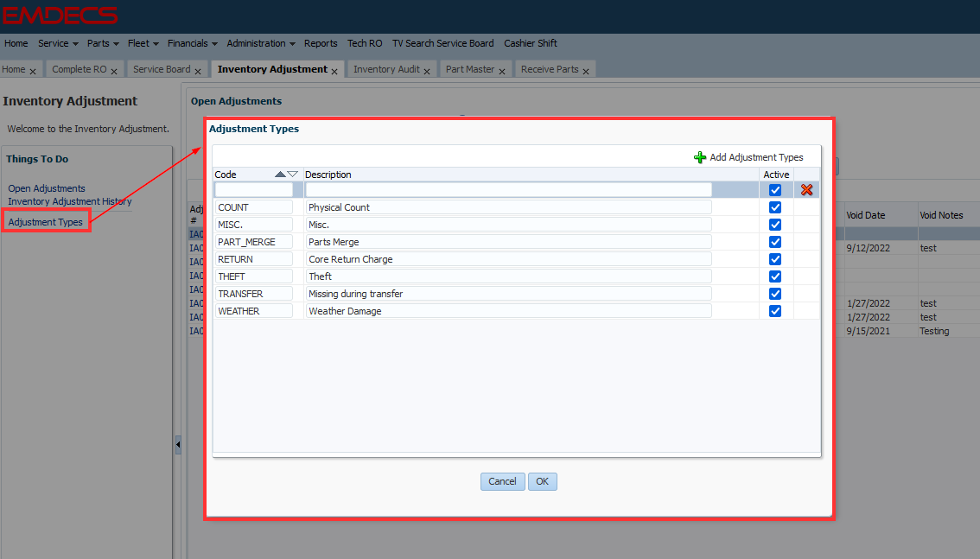Viewport: 980px width, 559px height.
Task: Open the Financials dropdown menu
Action: click(193, 43)
